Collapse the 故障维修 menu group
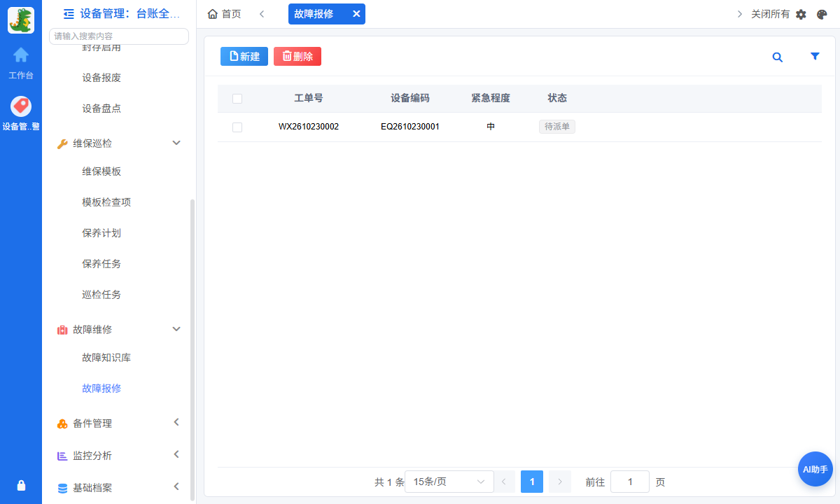 click(176, 329)
